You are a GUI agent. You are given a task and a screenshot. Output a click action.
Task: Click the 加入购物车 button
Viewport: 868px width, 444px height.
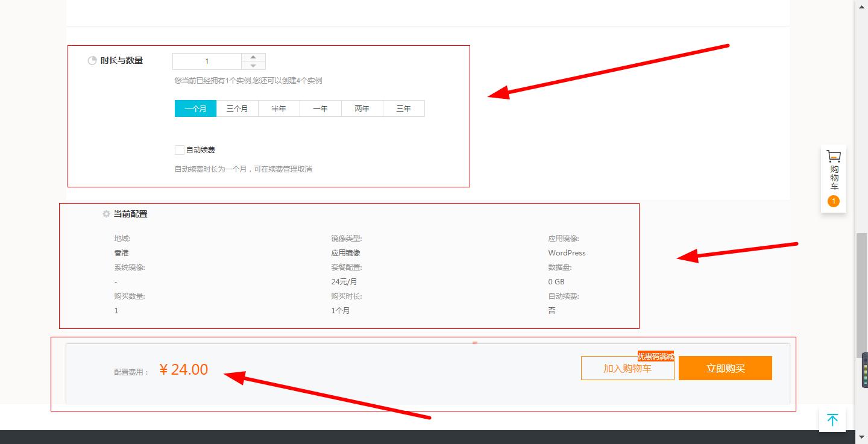627,369
